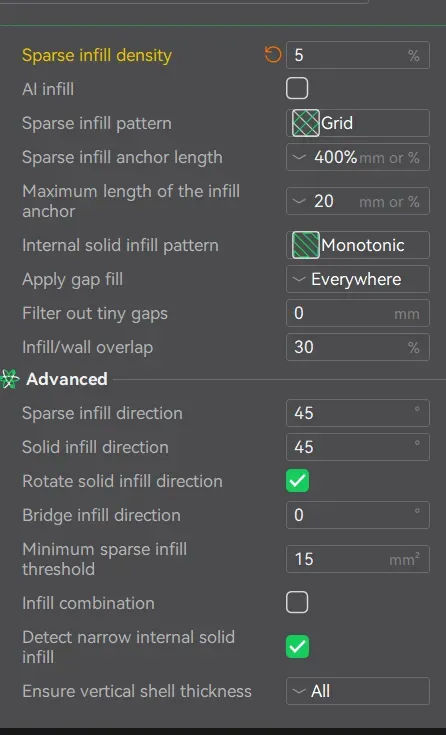Disable Detect narrow internal solid infill
This screenshot has width=446, height=735.
pos(297,647)
